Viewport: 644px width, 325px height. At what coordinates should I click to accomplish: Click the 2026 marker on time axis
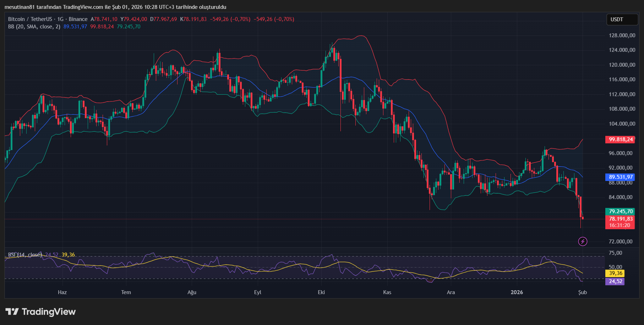click(x=517, y=292)
